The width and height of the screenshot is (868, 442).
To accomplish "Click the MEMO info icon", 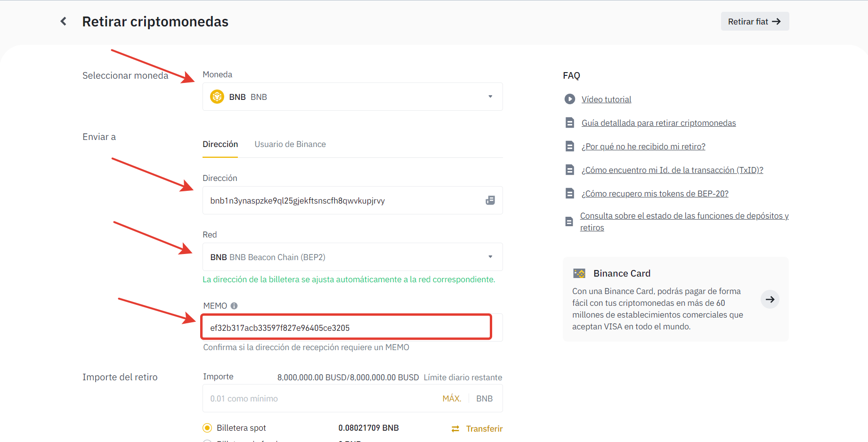I will [x=234, y=306].
